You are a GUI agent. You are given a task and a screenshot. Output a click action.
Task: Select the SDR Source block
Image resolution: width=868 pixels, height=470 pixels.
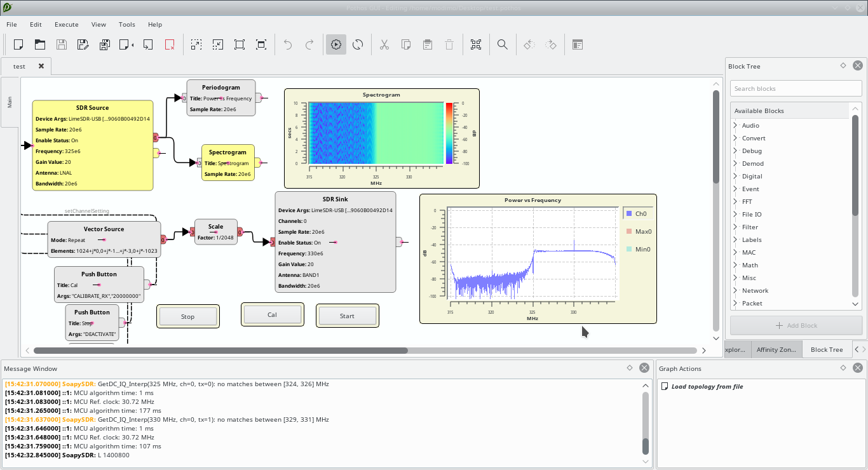coord(93,145)
